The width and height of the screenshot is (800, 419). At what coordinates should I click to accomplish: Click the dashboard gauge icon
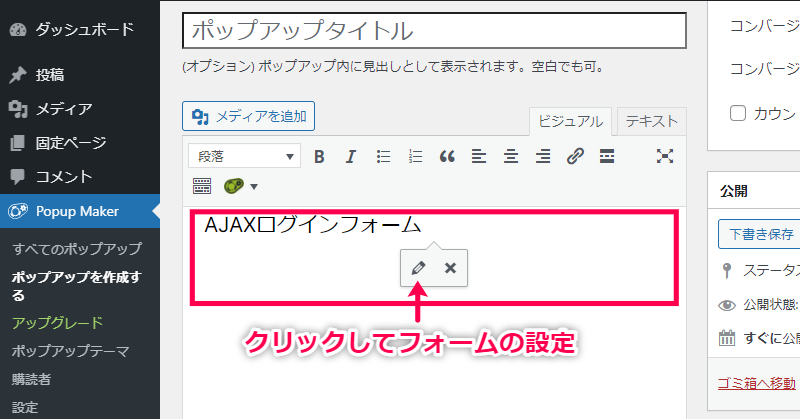[x=18, y=30]
